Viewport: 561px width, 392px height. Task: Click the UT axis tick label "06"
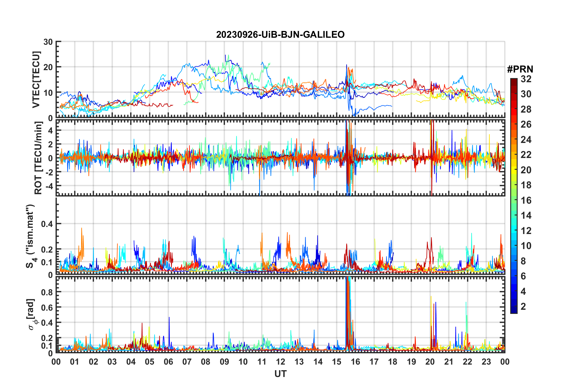(x=168, y=362)
